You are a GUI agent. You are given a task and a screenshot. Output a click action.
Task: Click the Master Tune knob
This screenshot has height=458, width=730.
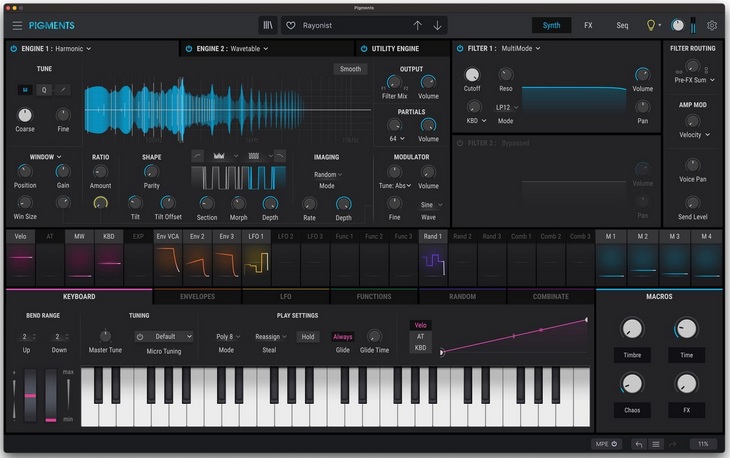point(105,336)
